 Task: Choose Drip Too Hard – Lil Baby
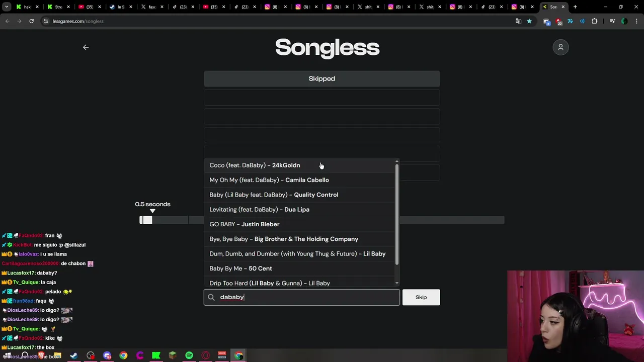tap(300, 283)
